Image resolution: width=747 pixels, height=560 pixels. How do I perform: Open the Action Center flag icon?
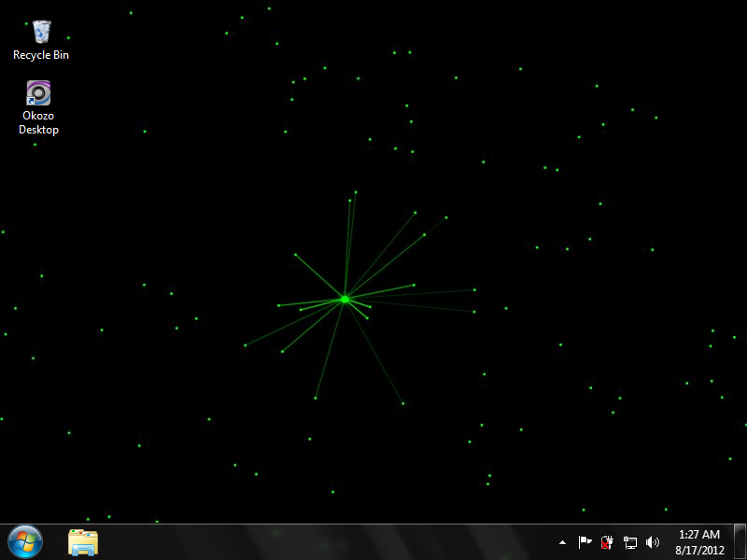click(585, 542)
